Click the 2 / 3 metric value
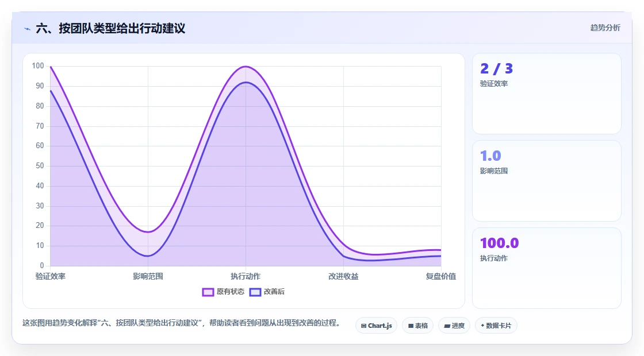 coord(497,68)
